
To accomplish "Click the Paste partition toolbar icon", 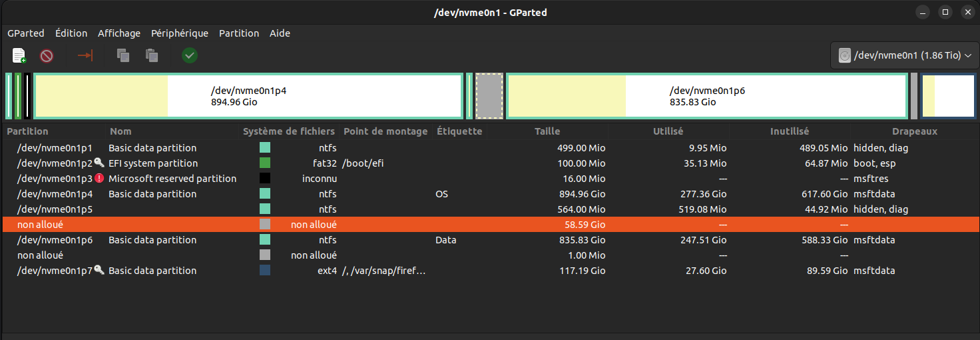I will pos(152,55).
